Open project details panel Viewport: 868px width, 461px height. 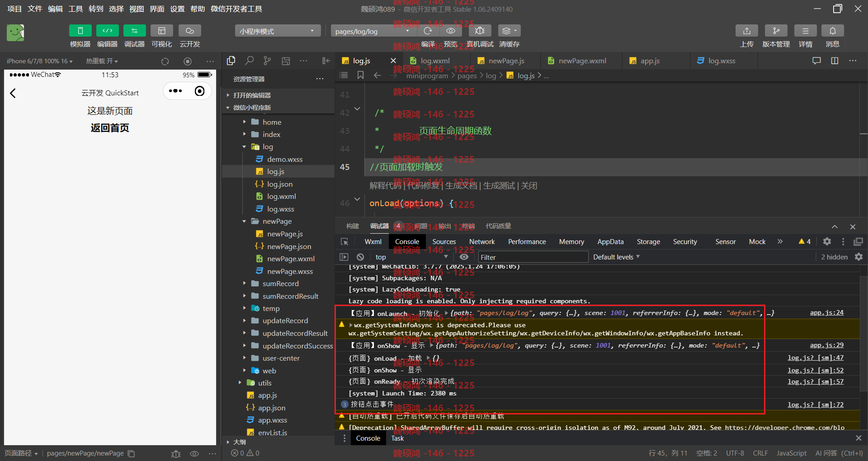click(x=805, y=31)
